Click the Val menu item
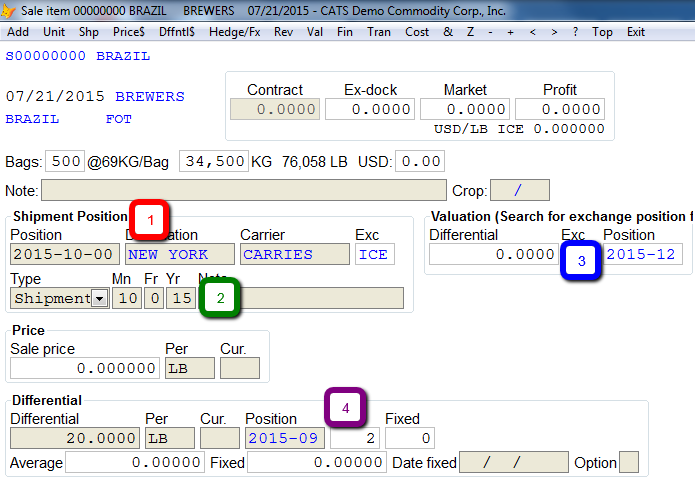This screenshot has height=482, width=695. 315,32
